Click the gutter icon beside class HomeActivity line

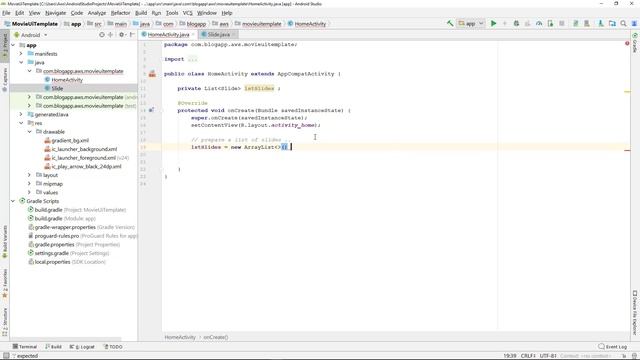pos(152,74)
